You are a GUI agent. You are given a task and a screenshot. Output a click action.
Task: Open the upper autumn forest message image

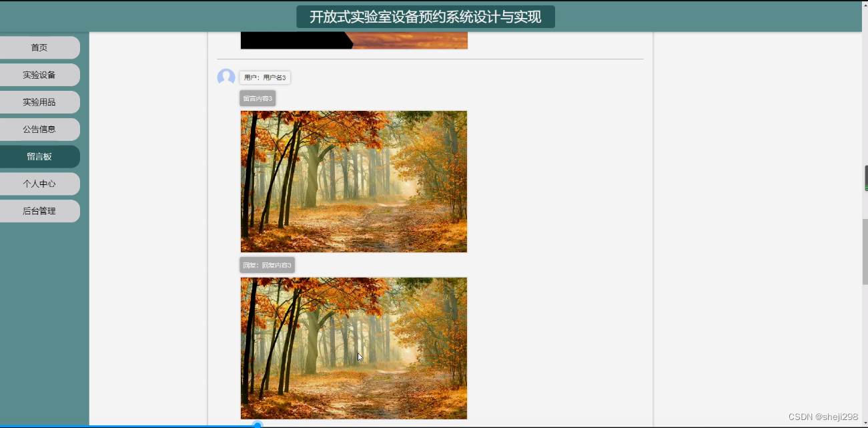click(354, 182)
